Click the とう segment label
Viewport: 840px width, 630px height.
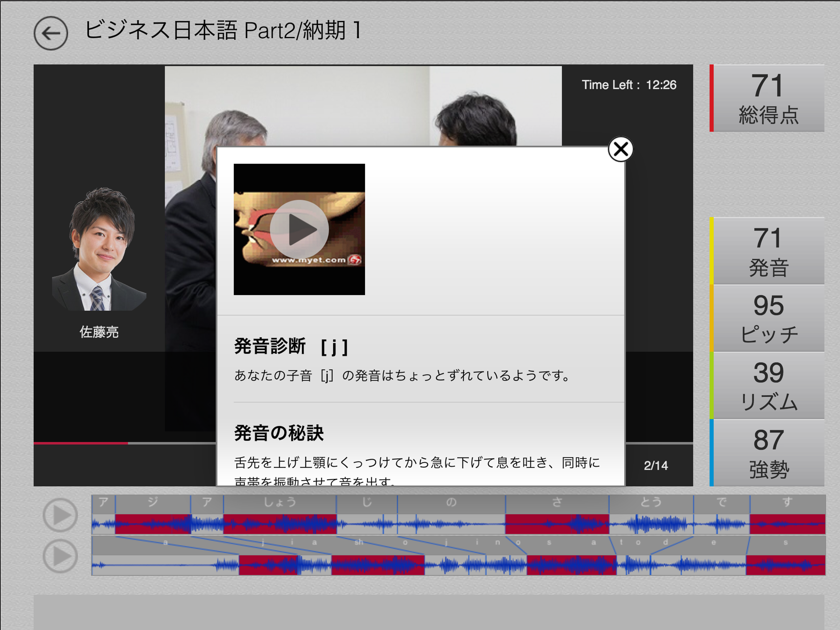pyautogui.click(x=651, y=503)
